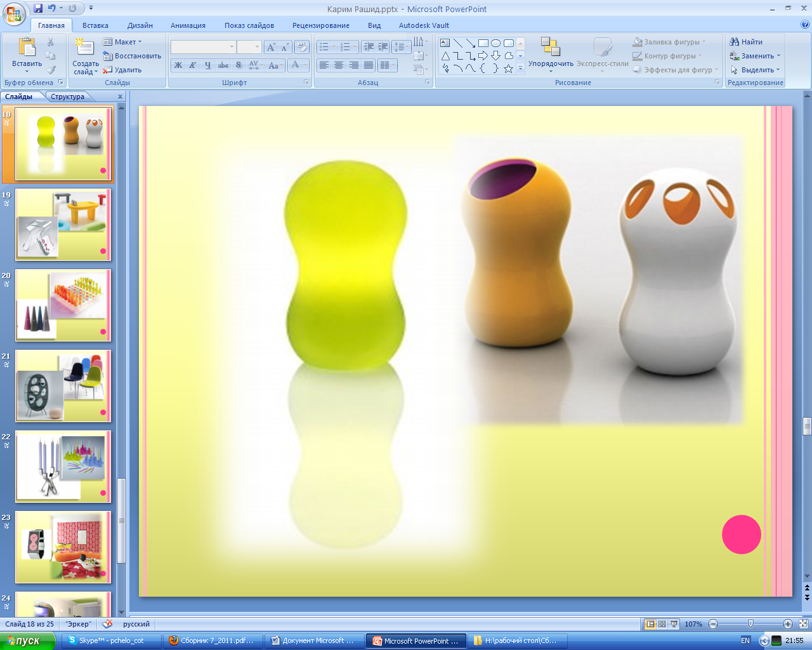Select slide 22 thumbnail
Viewport: 812px width, 650px height.
[63, 467]
